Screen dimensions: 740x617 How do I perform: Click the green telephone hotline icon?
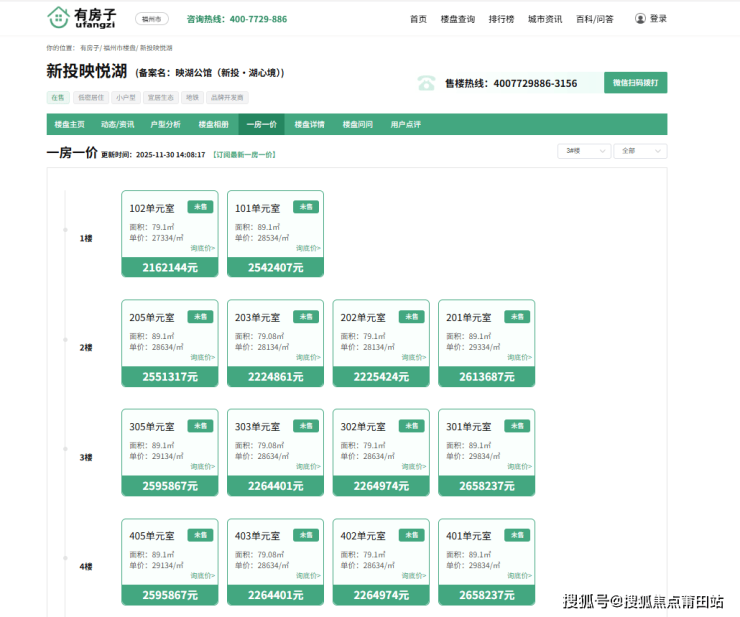(427, 83)
